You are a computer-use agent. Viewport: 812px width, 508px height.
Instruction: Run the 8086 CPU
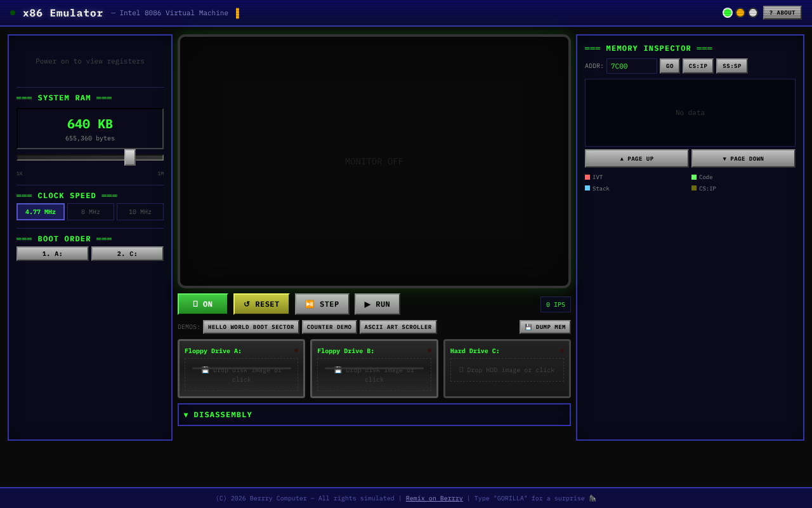click(377, 304)
